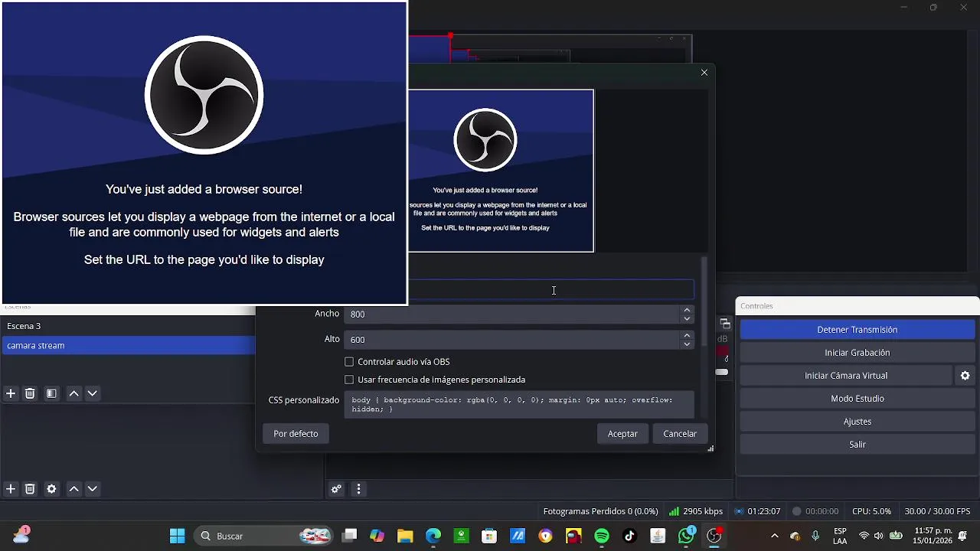Add a source with the plus icon in the sources toolbar
Image resolution: width=980 pixels, height=551 pixels.
[x=11, y=489]
